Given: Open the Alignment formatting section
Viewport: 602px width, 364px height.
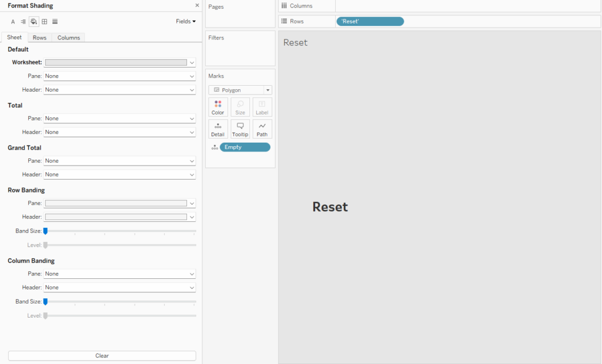Looking at the screenshot, I should [x=23, y=21].
